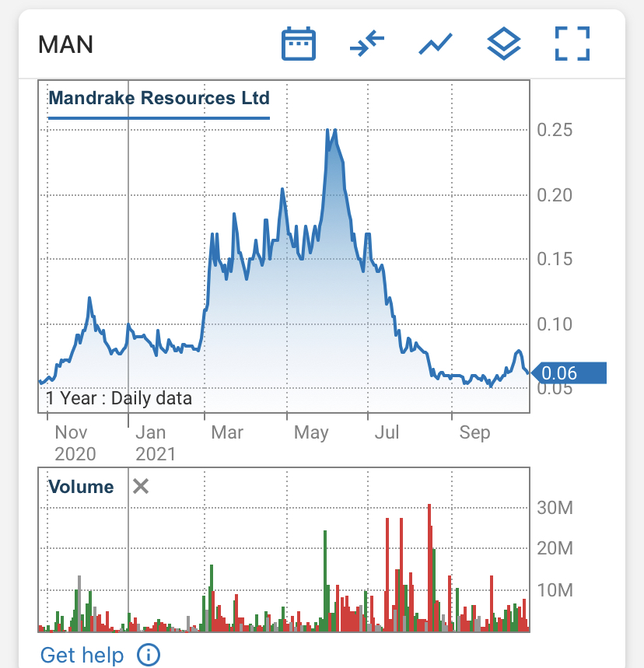Open the Get help link
This screenshot has width=644, height=668.
point(82,655)
